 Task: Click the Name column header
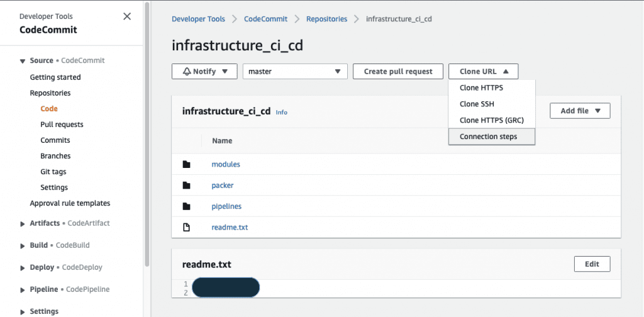[222, 141]
